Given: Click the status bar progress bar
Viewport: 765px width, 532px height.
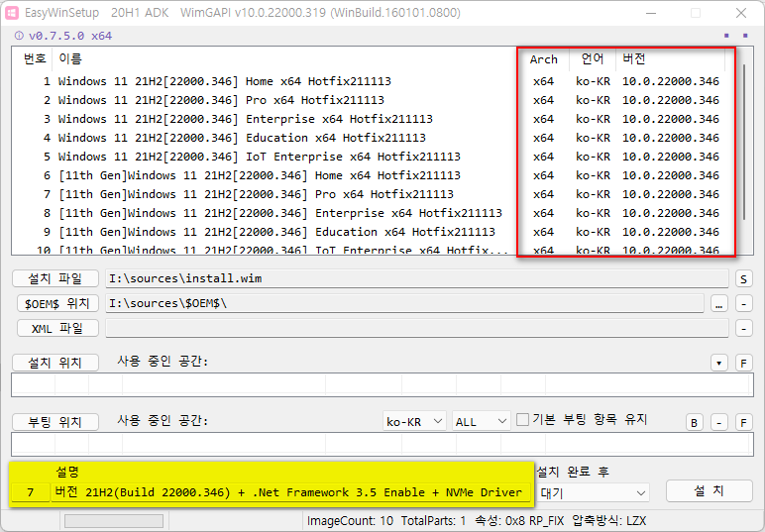Looking at the screenshot, I should tap(114, 521).
